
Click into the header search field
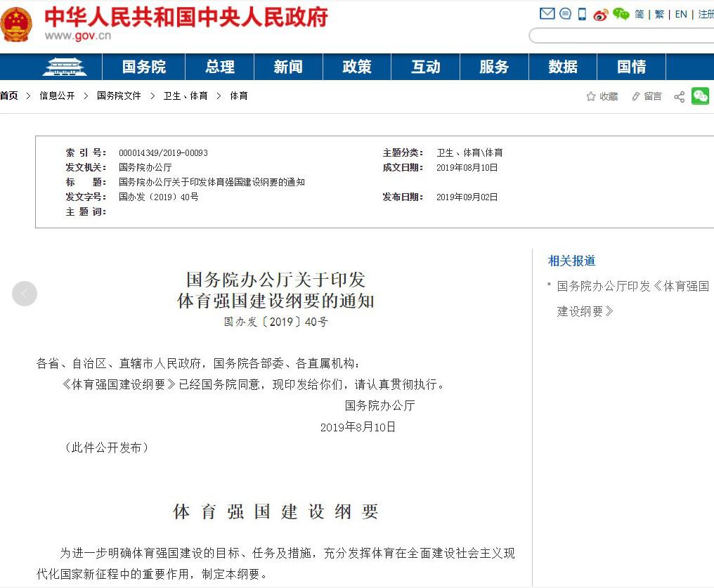621,36
